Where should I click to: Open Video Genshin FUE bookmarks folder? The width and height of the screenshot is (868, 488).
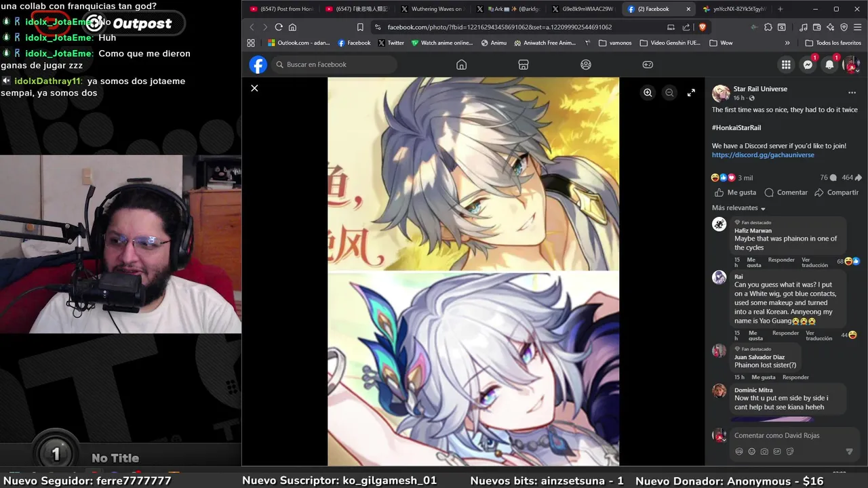pyautogui.click(x=670, y=43)
